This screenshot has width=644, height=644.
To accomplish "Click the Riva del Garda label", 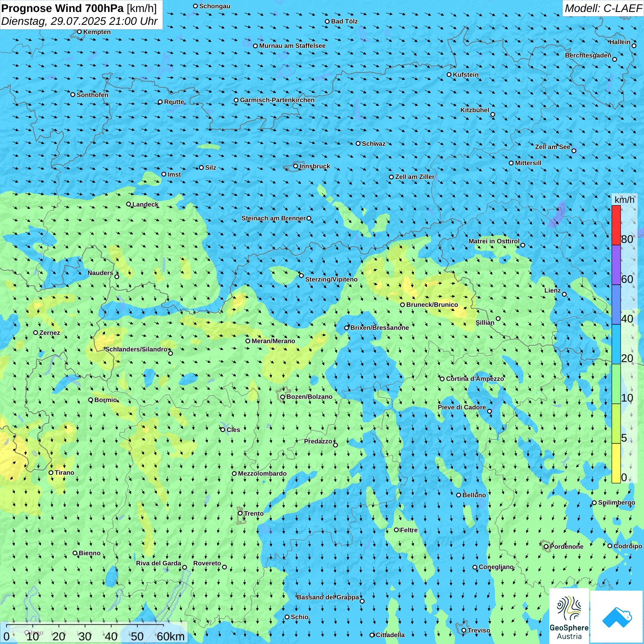I will (x=159, y=563).
